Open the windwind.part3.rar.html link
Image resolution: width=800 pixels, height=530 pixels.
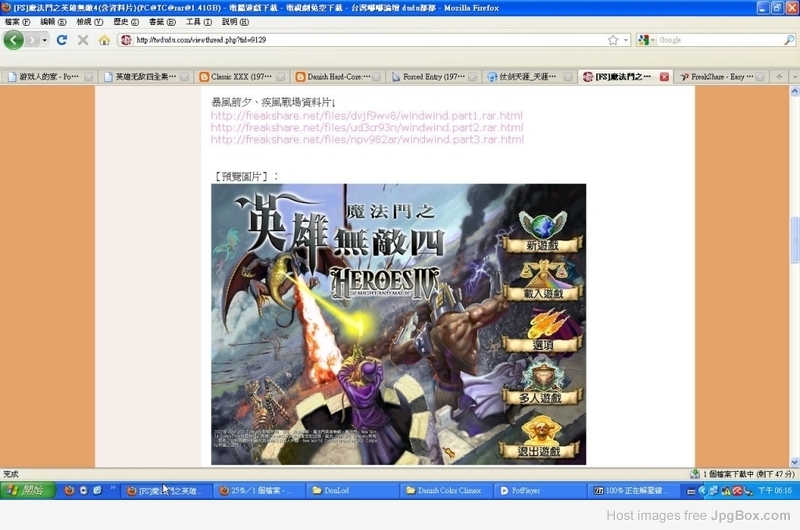tap(367, 139)
